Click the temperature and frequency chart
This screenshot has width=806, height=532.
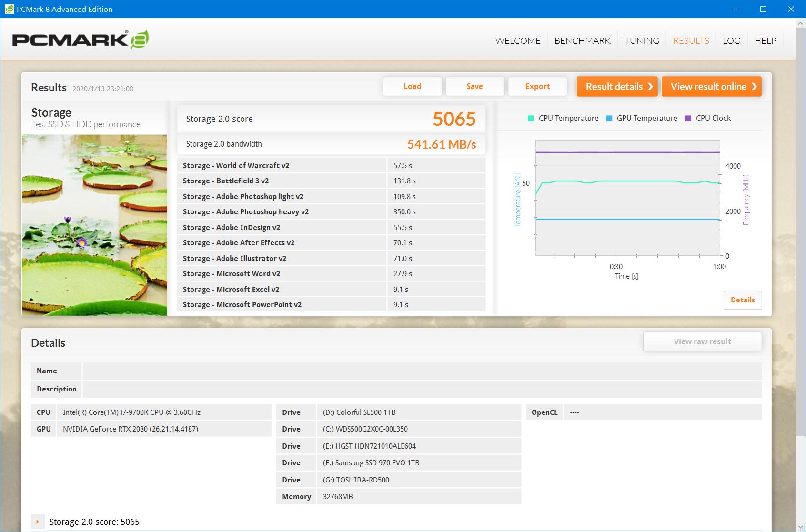point(627,198)
